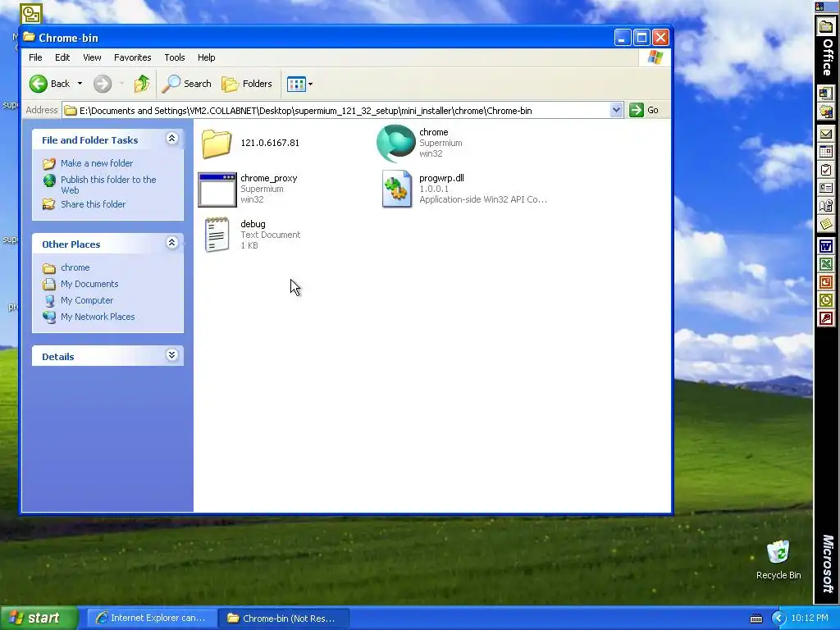Select the 121.0.6167.81 folder icon
Image resolution: width=840 pixels, height=630 pixels.
tap(217, 144)
